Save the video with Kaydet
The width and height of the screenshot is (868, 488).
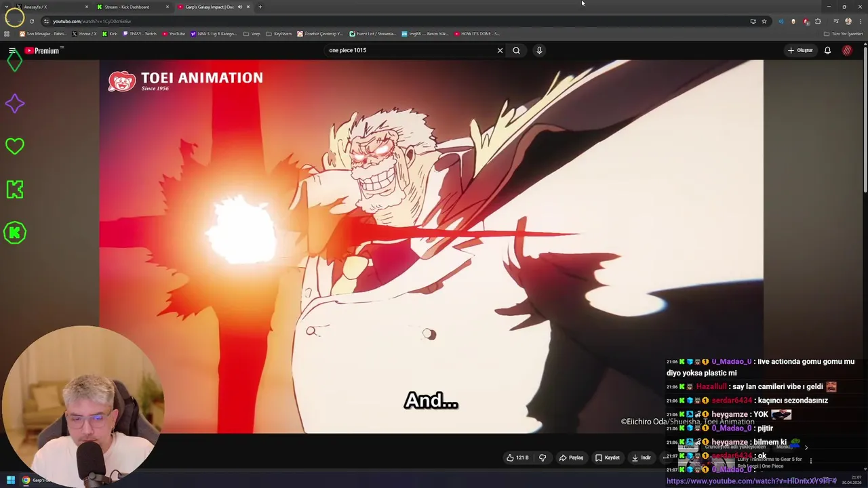pos(607,457)
